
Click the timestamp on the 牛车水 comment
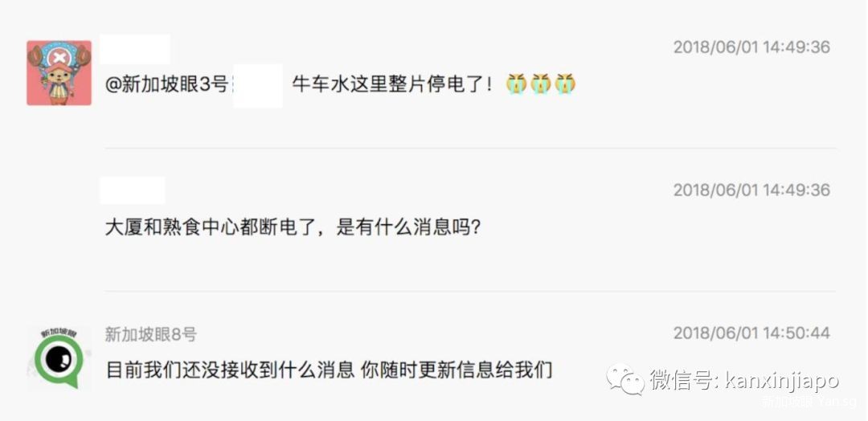point(751,47)
